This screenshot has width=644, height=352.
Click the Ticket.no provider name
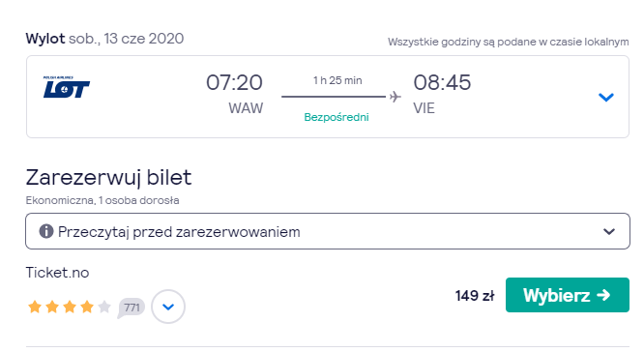[57, 273]
